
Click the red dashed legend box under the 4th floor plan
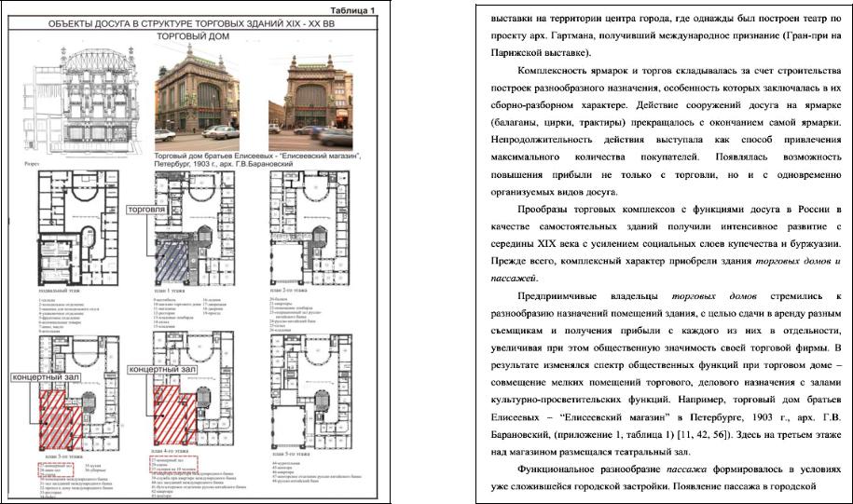pyautogui.click(x=173, y=464)
